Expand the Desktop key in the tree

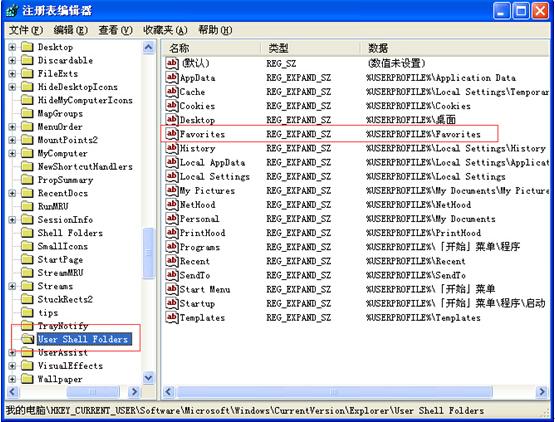(x=12, y=47)
